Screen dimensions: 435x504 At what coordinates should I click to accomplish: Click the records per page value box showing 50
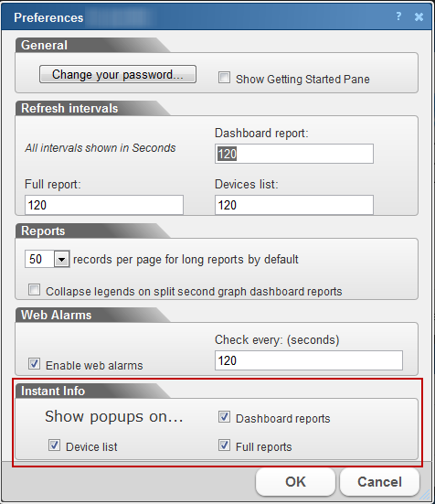[x=39, y=259]
